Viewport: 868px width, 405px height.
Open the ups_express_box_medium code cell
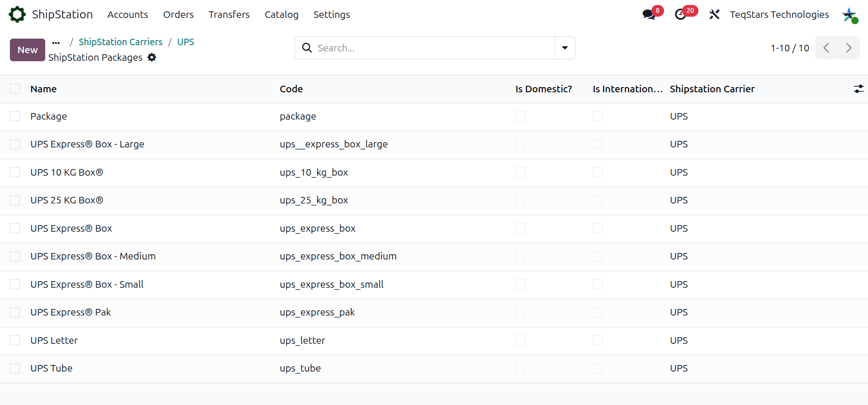coord(338,256)
